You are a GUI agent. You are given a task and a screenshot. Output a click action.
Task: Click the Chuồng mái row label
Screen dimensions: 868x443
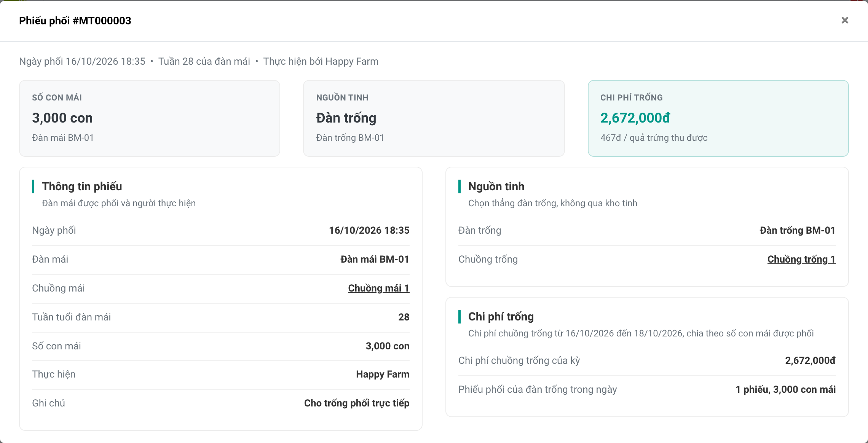coord(58,288)
